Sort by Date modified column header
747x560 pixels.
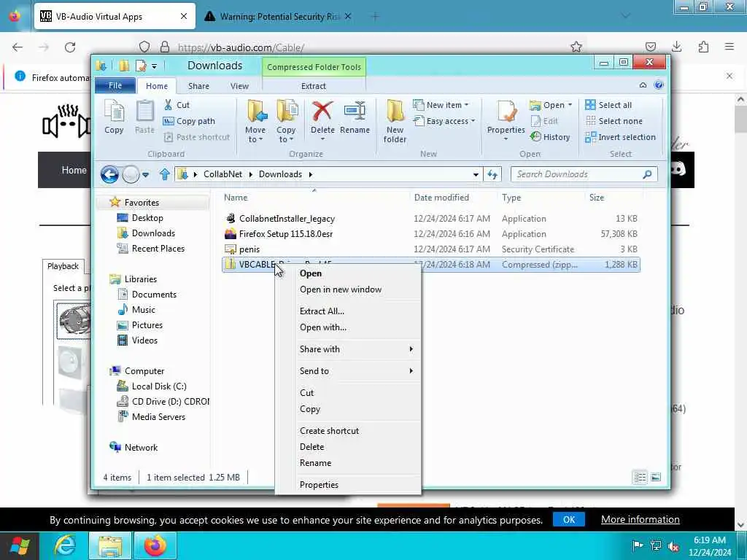click(441, 198)
